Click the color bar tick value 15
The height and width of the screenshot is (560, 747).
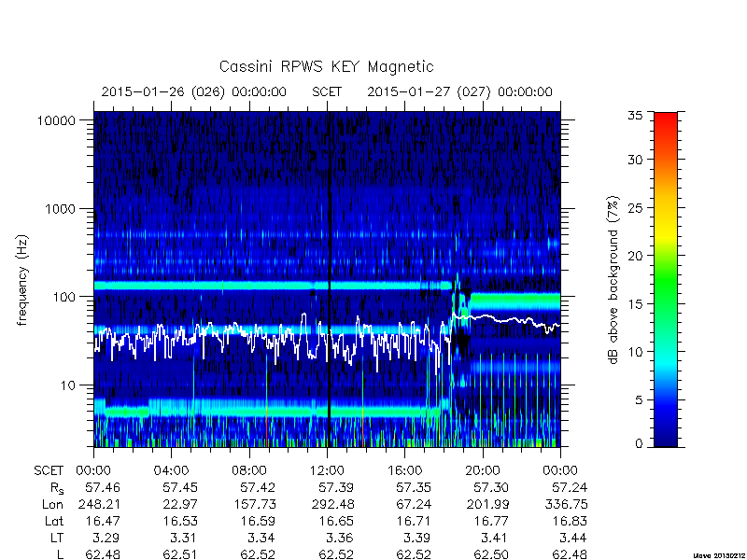(635, 304)
